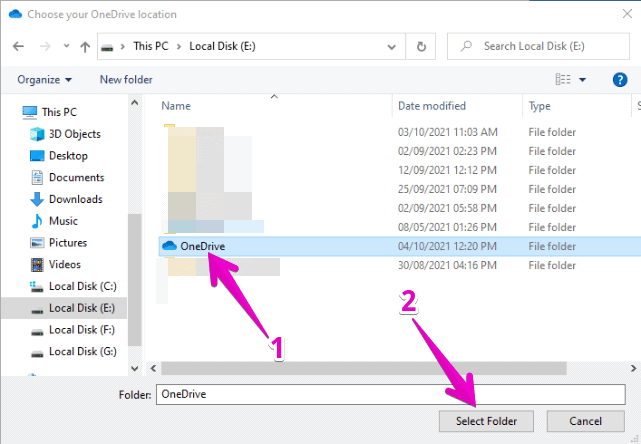641x444 pixels.
Task: Click horizontal scrollbar right arrow
Action: 633,368
